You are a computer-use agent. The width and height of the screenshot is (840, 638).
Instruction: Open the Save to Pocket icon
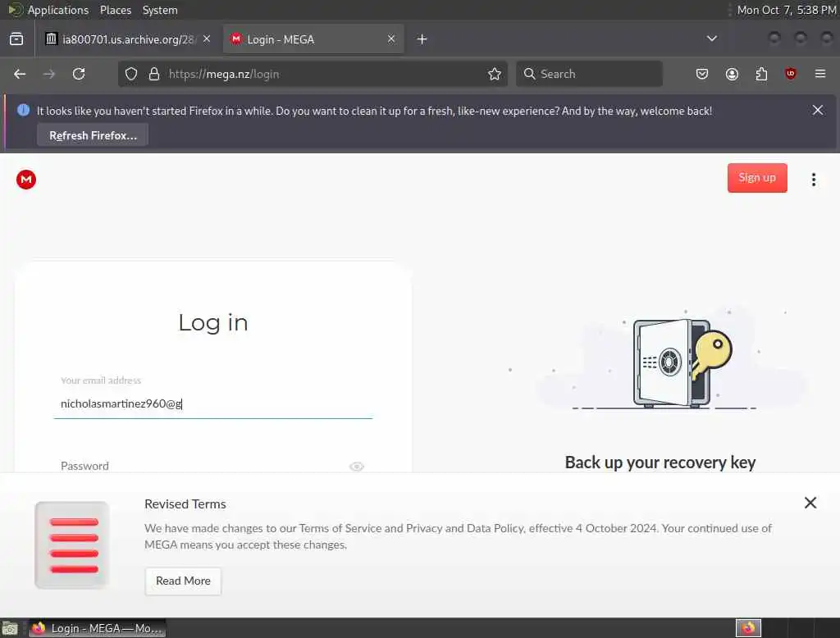[702, 74]
